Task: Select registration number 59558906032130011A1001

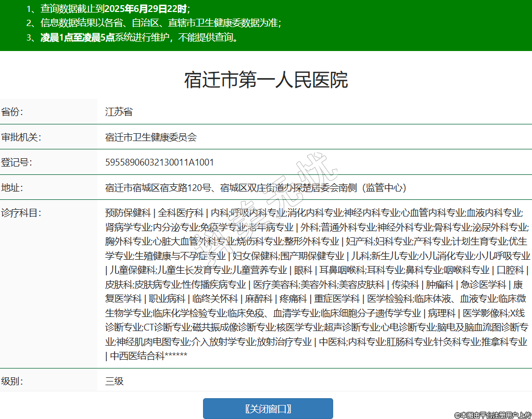Action: [159, 162]
